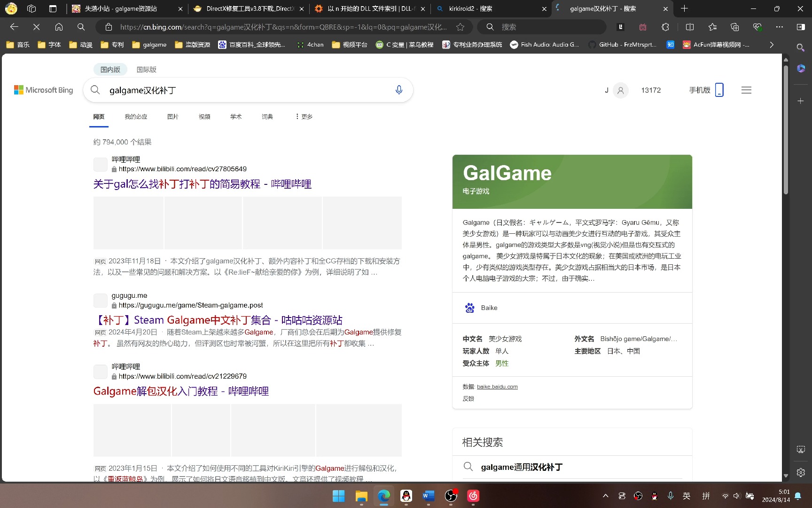Go back to the previous page

pyautogui.click(x=14, y=27)
